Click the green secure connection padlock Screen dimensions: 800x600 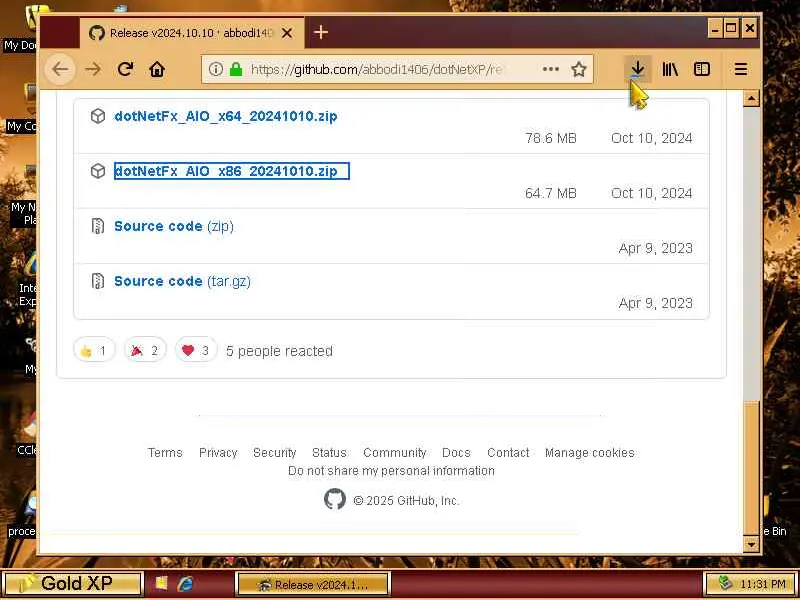coord(236,69)
